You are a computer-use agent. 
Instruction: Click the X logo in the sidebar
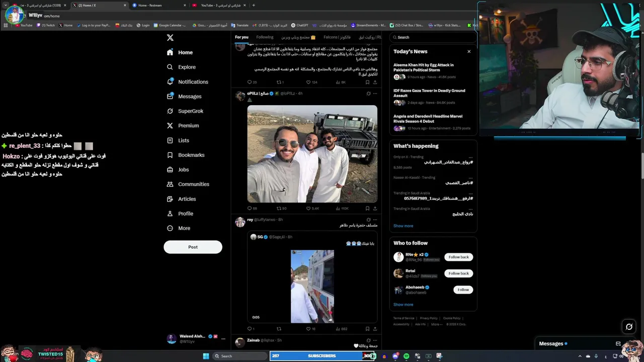click(170, 38)
